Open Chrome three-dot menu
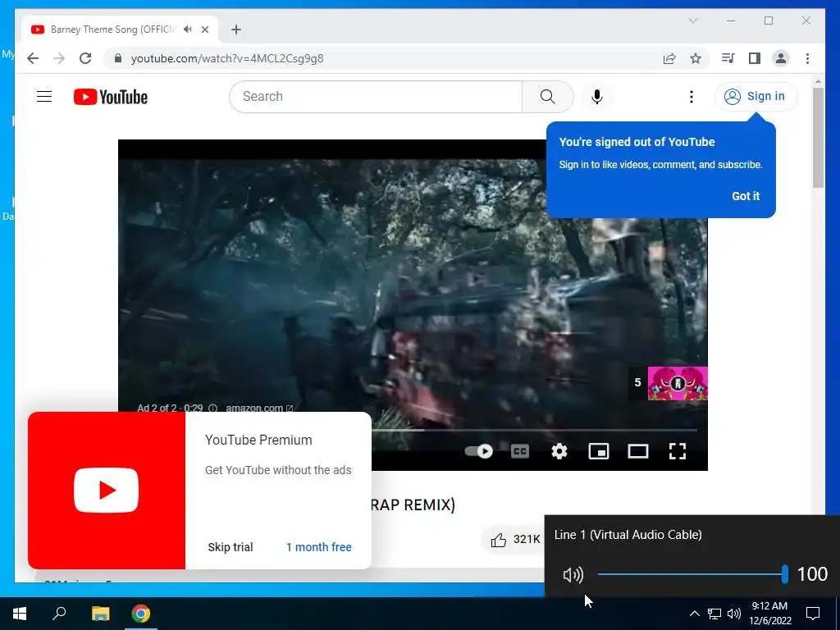Image resolution: width=840 pixels, height=630 pixels. point(807,58)
